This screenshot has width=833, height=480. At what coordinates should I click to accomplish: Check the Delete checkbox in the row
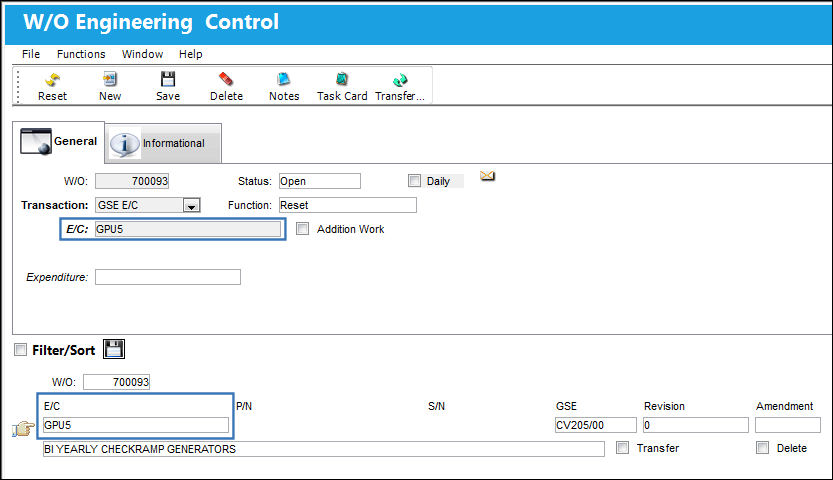coord(762,448)
